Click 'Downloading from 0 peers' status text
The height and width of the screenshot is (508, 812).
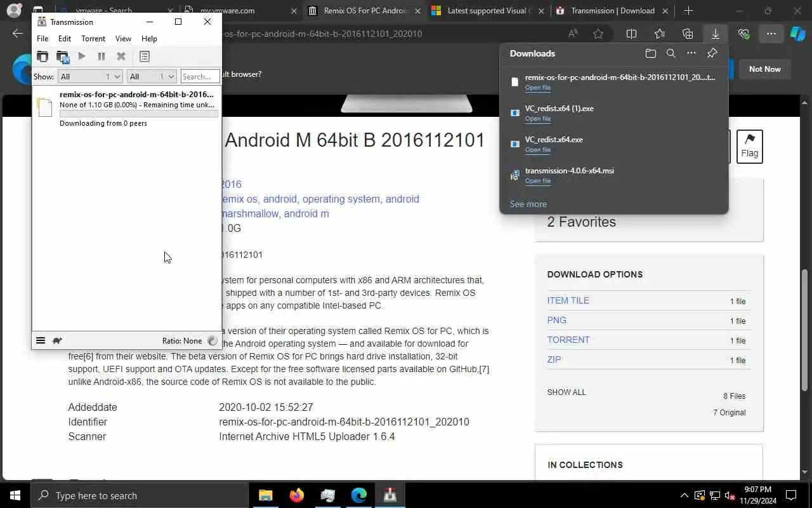pos(103,123)
